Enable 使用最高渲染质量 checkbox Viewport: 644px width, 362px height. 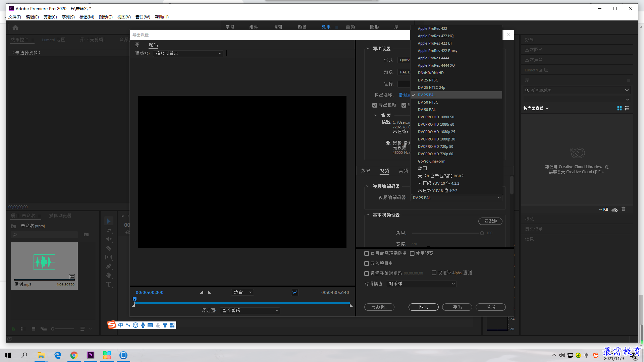pyautogui.click(x=367, y=253)
